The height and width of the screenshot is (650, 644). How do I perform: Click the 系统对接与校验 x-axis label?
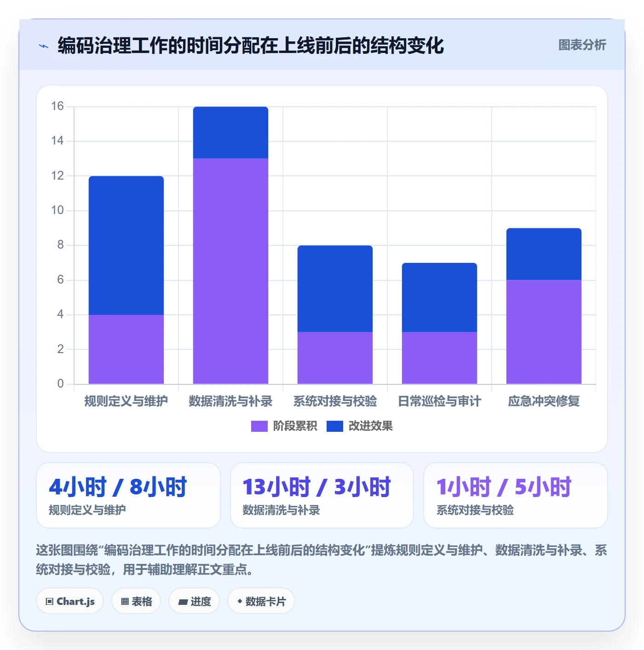point(335,401)
